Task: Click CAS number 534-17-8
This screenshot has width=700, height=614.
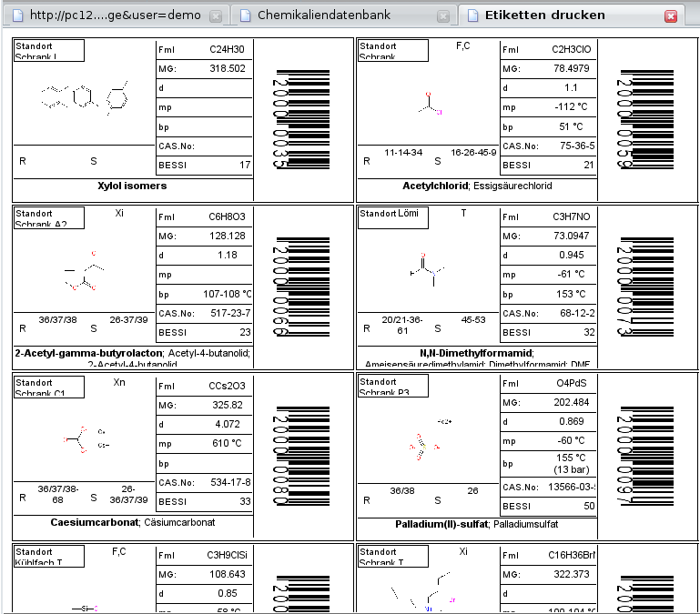Action: [x=230, y=482]
